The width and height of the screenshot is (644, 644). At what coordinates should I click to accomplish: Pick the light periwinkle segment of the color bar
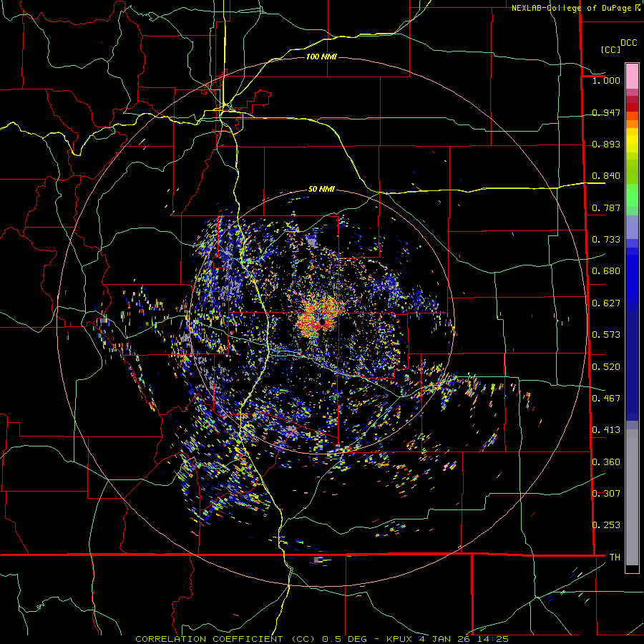click(632, 227)
